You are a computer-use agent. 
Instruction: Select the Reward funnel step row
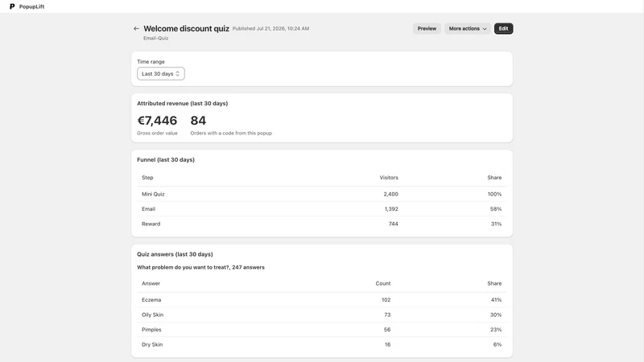[x=321, y=224]
